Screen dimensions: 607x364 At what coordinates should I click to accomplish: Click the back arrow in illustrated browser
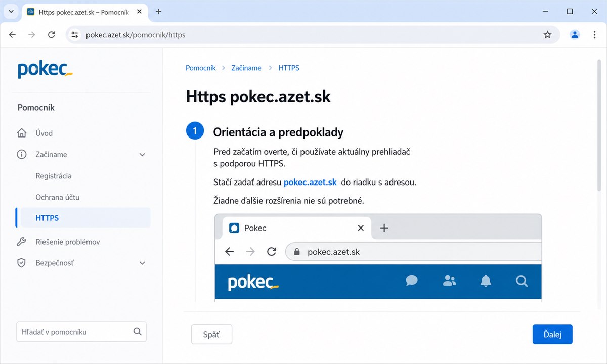coord(230,252)
